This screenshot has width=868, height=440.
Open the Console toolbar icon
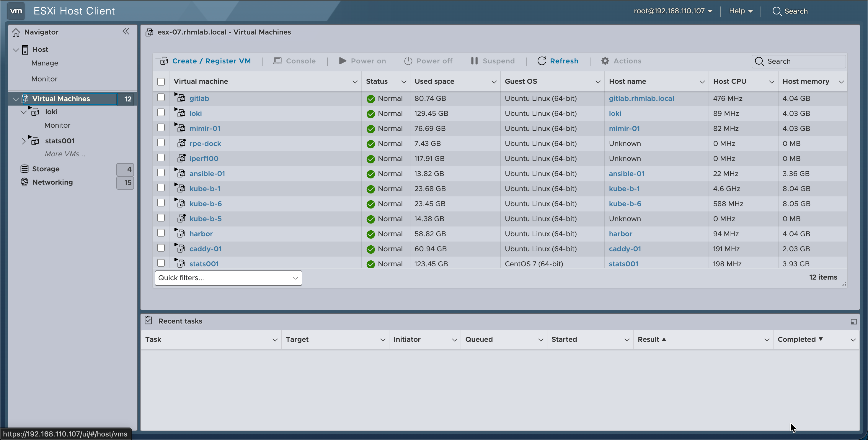277,60
